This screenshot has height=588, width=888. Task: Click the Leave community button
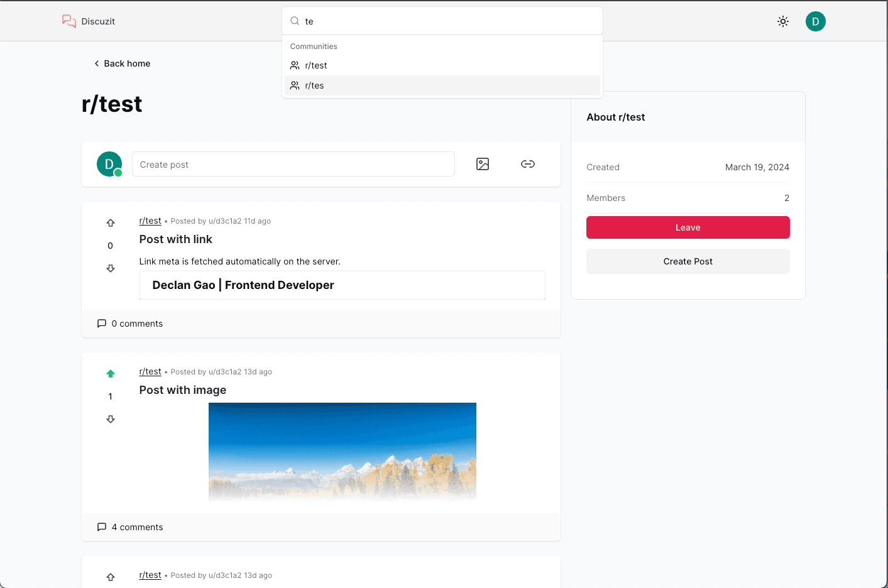[x=688, y=227]
